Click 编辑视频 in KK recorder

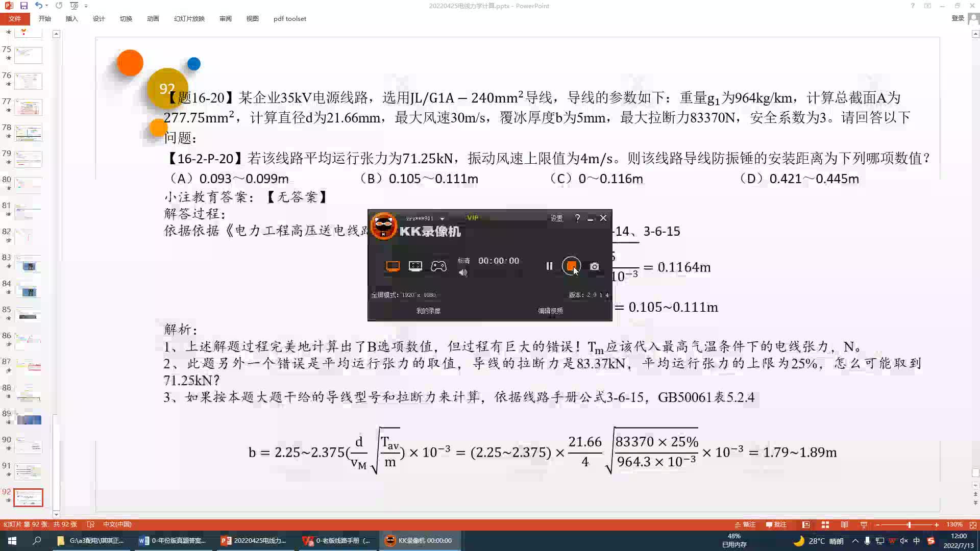(x=550, y=311)
